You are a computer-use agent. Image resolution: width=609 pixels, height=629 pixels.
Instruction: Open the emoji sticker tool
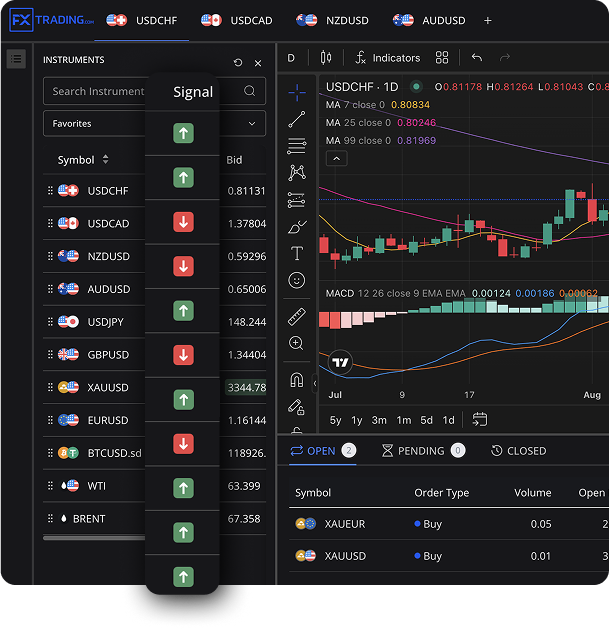point(296,281)
